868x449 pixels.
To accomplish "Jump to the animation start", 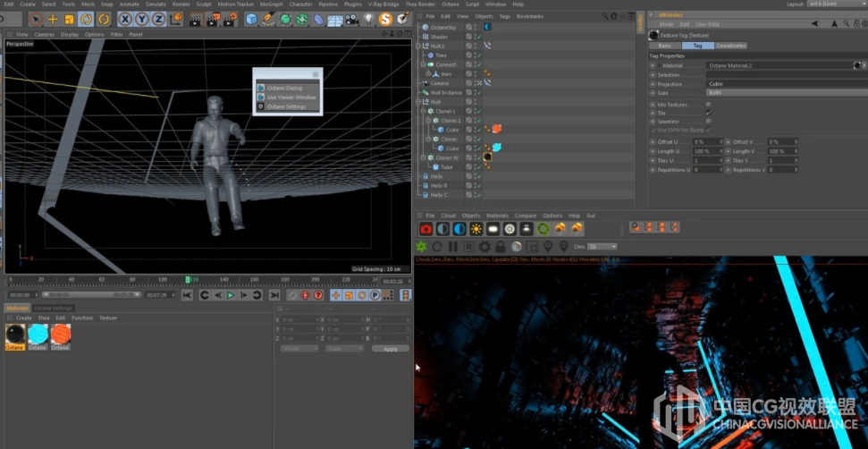I will [x=187, y=295].
